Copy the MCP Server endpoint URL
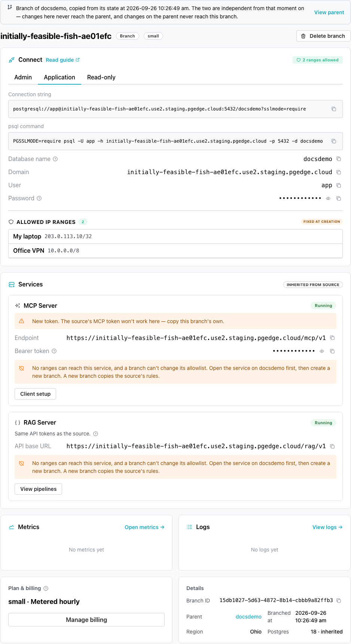 pos(332,338)
